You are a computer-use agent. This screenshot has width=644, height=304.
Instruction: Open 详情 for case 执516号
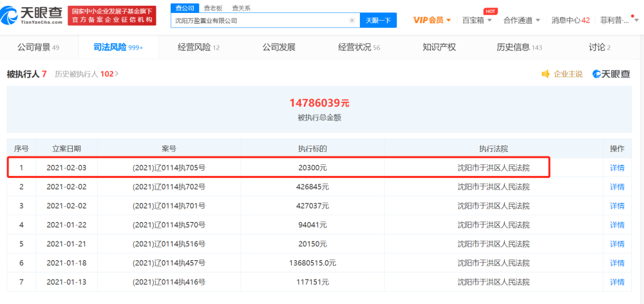click(617, 244)
